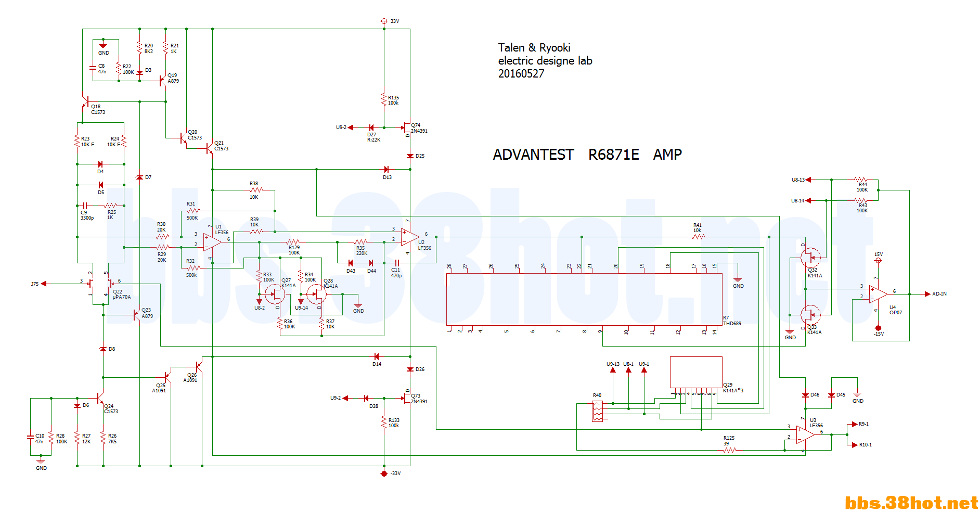Click the U8-14 port arrow

(x=808, y=200)
